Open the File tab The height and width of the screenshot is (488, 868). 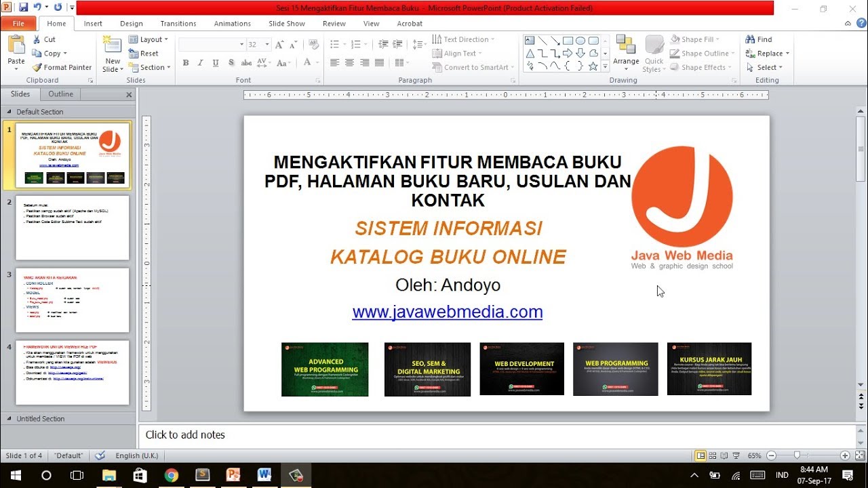(18, 23)
